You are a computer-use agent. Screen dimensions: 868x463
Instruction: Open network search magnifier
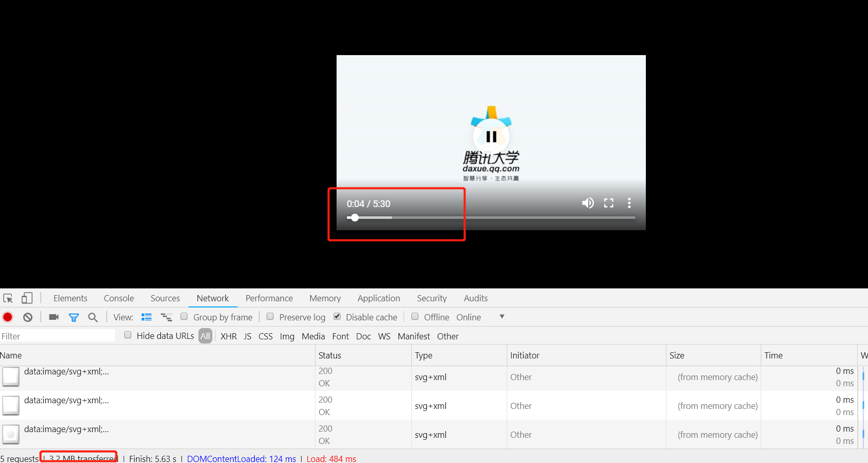tap(93, 317)
